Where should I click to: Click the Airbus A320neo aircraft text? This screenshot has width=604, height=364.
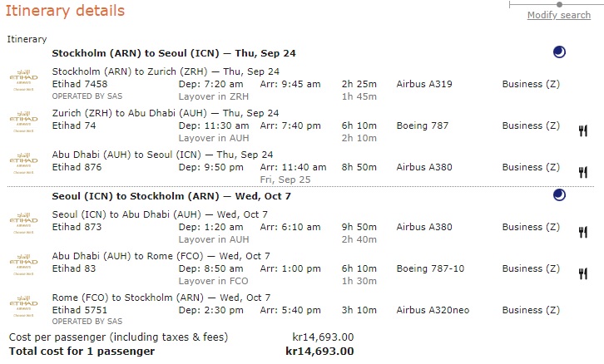(x=433, y=310)
